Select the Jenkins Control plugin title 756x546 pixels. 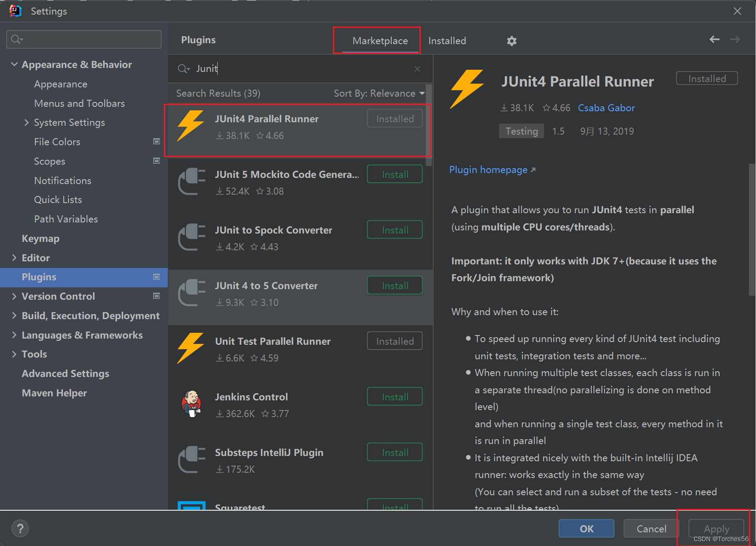click(x=251, y=397)
